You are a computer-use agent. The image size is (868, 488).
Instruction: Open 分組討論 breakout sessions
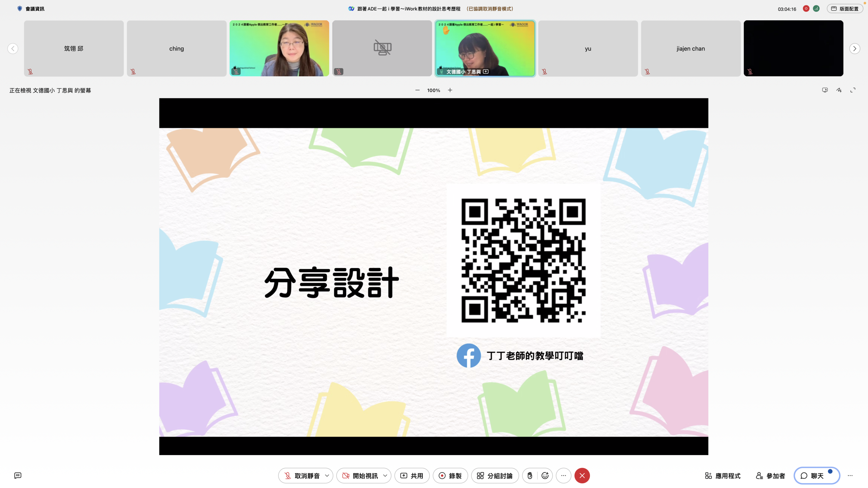495,475
